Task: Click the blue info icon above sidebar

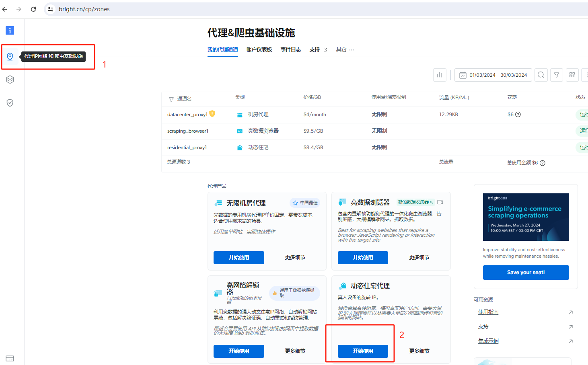Action: [9, 30]
